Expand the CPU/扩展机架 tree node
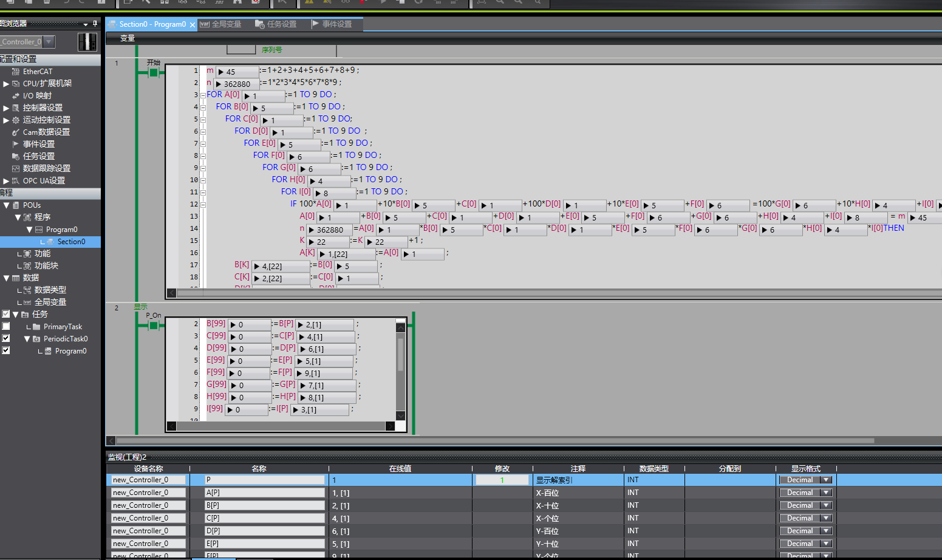Viewport: 942px width, 560px height. [x=6, y=84]
